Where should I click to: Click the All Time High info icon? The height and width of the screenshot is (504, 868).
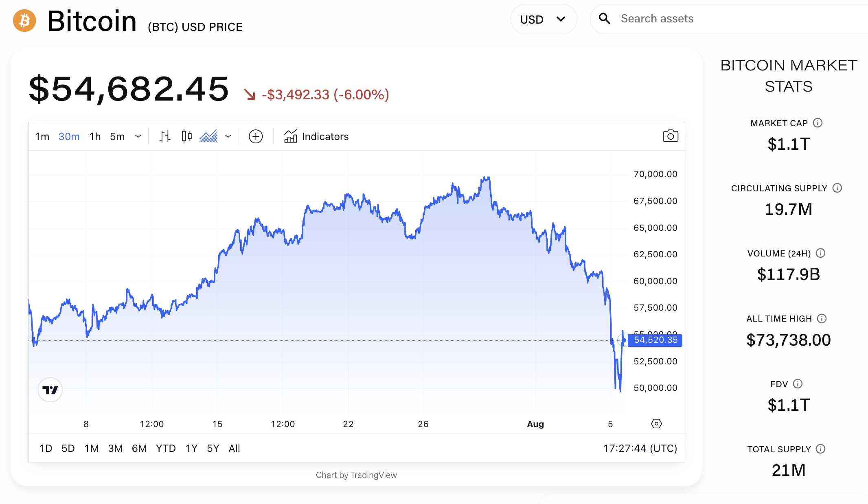pyautogui.click(x=822, y=319)
